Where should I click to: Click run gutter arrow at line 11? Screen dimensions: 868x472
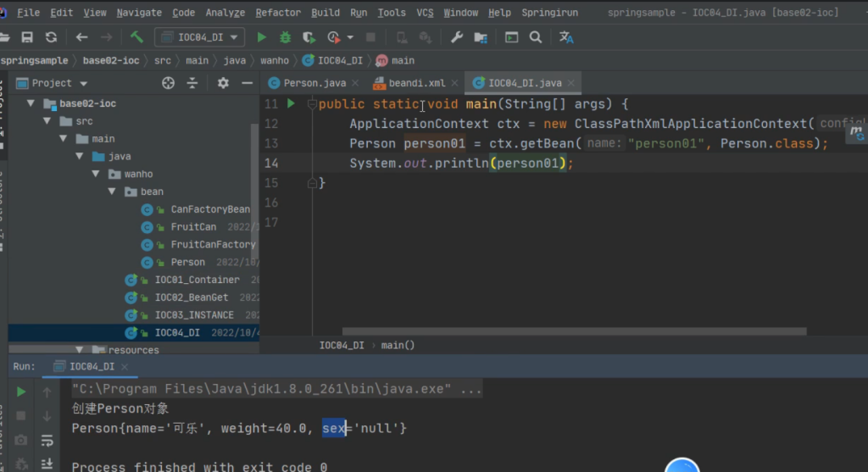point(291,103)
